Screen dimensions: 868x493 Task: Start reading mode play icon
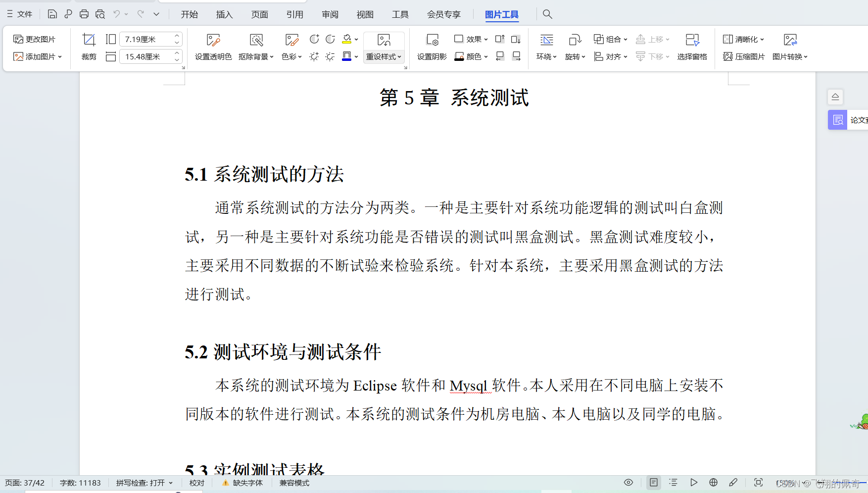pyautogui.click(x=694, y=483)
